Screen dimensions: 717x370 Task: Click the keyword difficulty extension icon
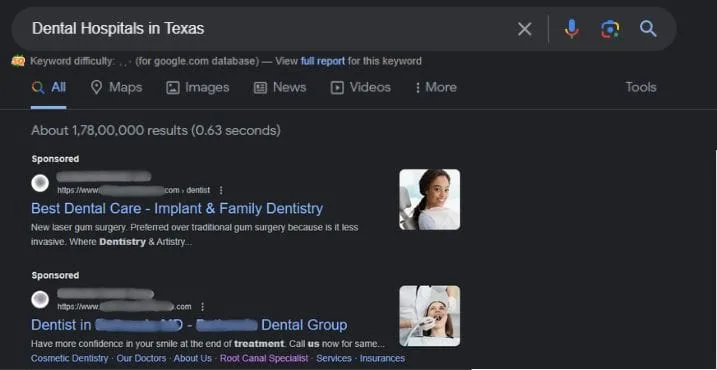click(x=18, y=61)
